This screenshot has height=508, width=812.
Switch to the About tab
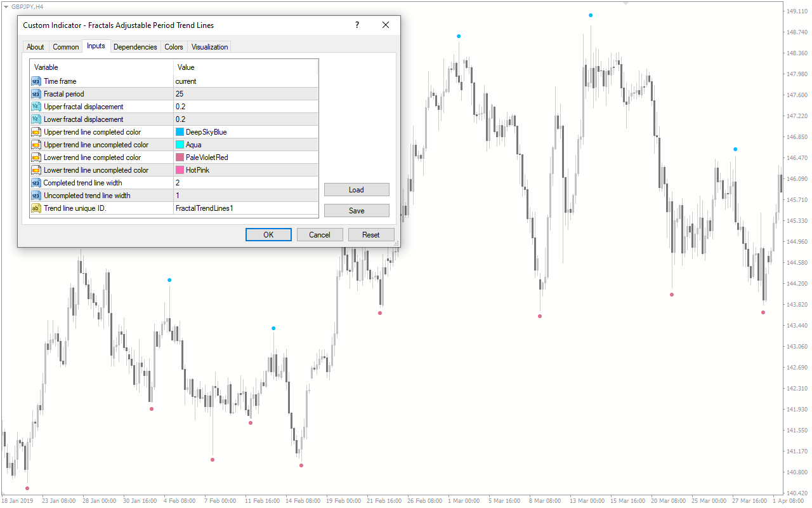point(36,47)
